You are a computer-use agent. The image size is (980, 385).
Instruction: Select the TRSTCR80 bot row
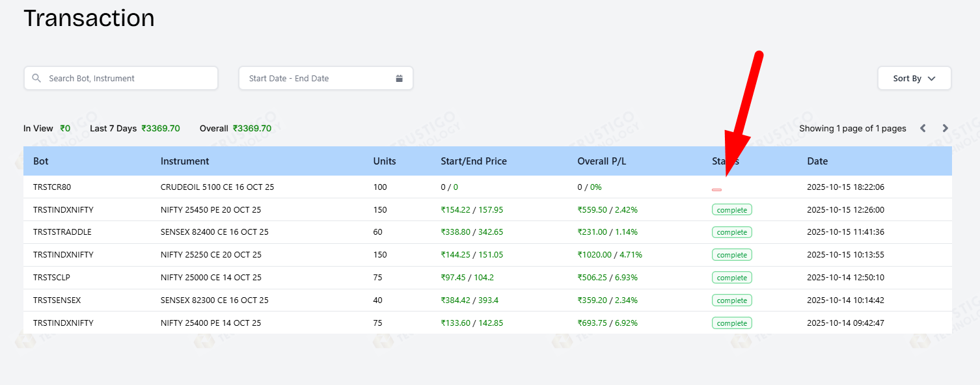52,187
